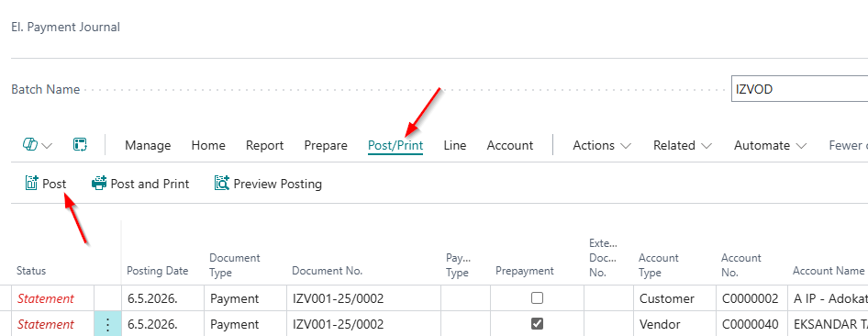
Task: Click the Document Type column header
Action: click(x=235, y=265)
